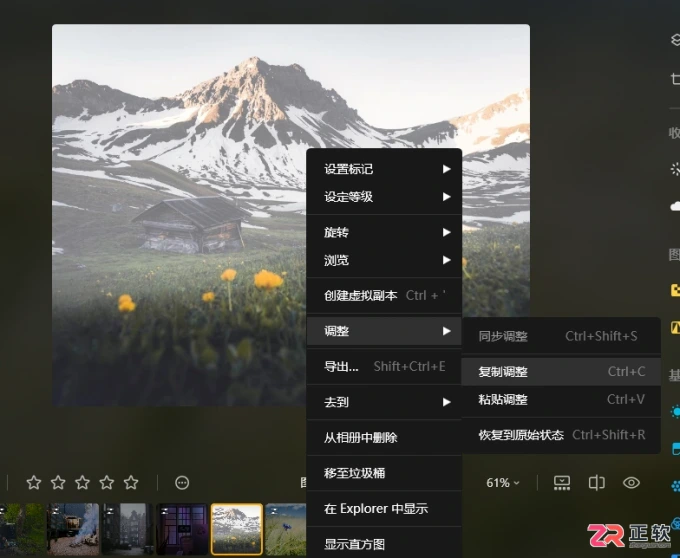The height and width of the screenshot is (558, 680).
Task: Open the 61% zoom level dropdown
Action: (x=503, y=483)
